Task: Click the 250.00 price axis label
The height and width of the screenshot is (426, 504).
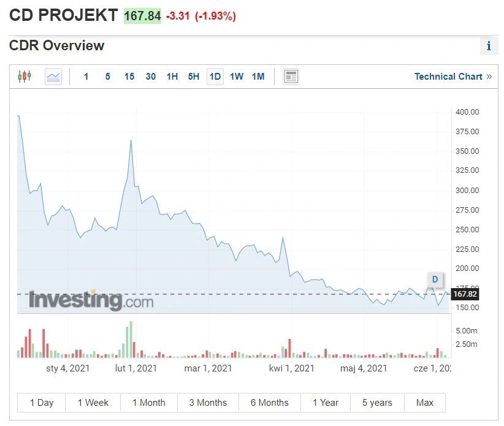Action: [x=467, y=229]
